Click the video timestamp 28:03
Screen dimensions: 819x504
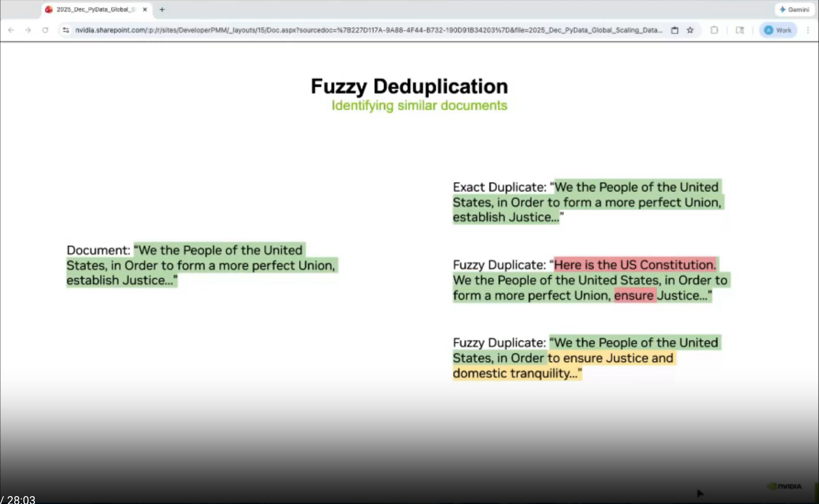pyautogui.click(x=20, y=499)
